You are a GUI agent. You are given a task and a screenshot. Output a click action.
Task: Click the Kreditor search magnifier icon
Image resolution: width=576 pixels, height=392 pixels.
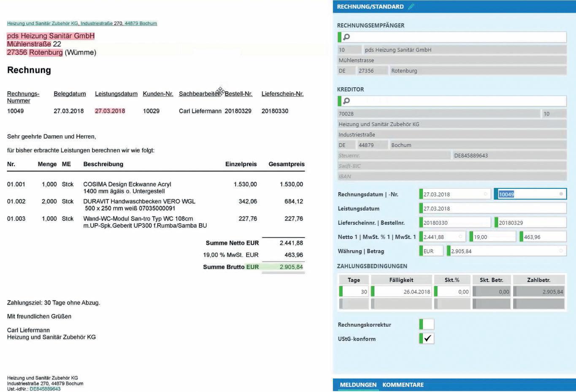346,101
